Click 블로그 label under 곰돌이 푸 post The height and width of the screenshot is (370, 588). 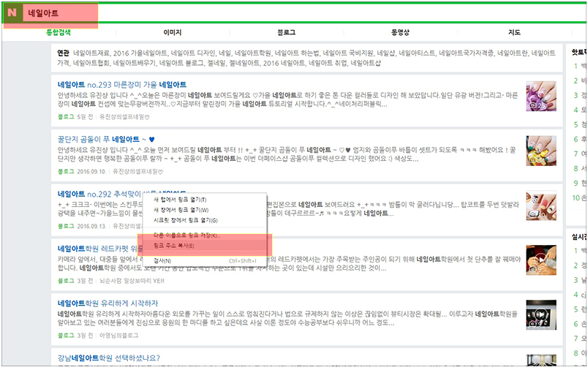[66, 172]
